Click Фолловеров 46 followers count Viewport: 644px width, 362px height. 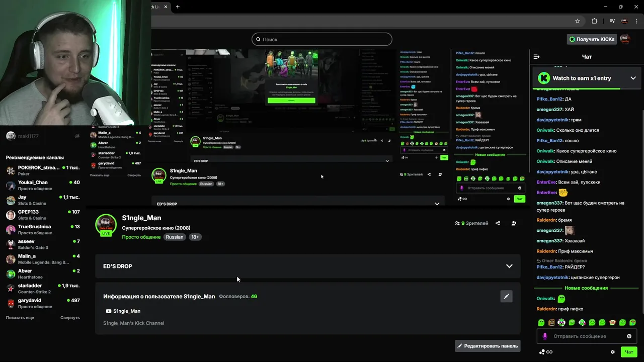click(238, 297)
